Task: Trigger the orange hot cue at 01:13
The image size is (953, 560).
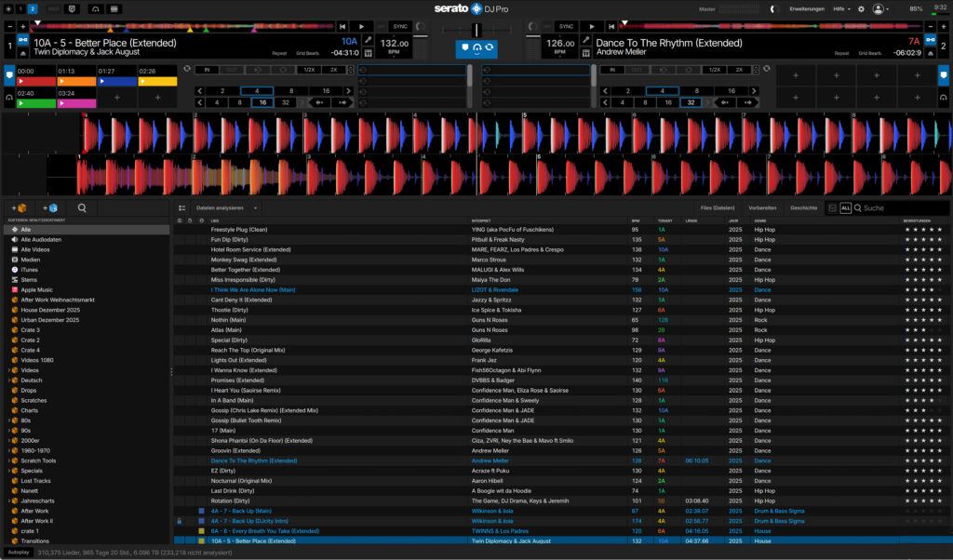Action: (x=76, y=82)
